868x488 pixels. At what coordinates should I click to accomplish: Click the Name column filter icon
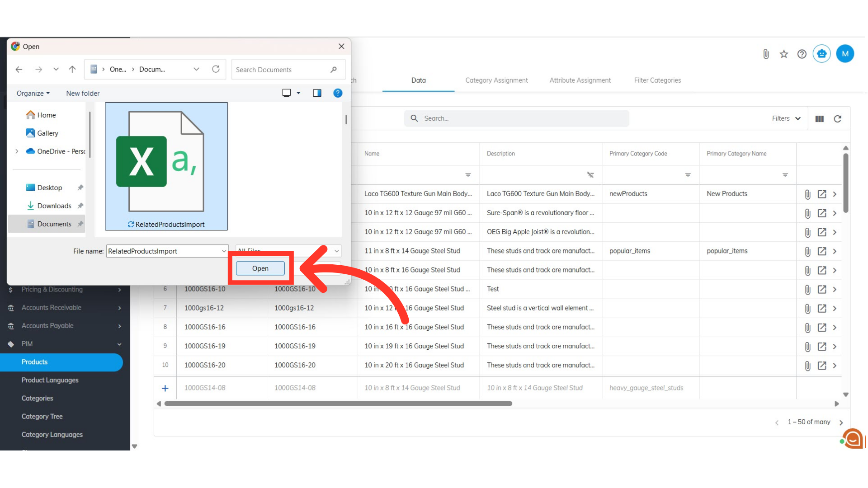pos(468,175)
